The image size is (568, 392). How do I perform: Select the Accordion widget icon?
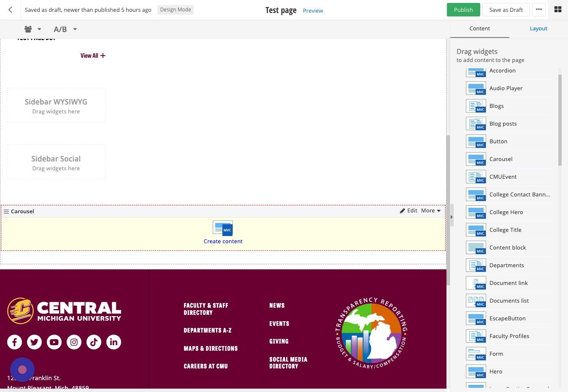point(476,72)
